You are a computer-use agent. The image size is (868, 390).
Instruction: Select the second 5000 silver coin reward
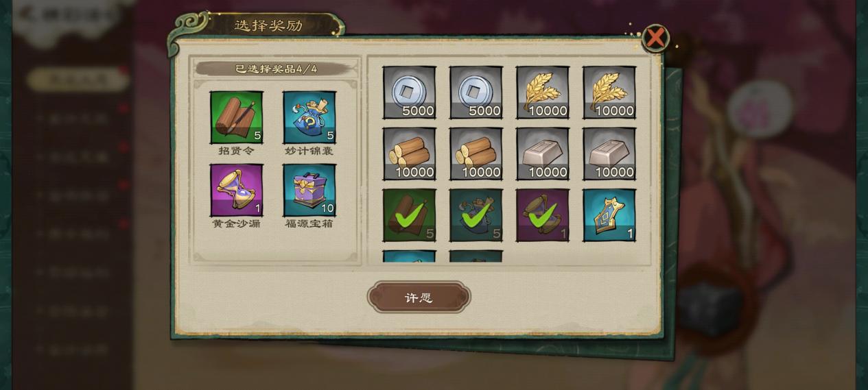[x=476, y=93]
